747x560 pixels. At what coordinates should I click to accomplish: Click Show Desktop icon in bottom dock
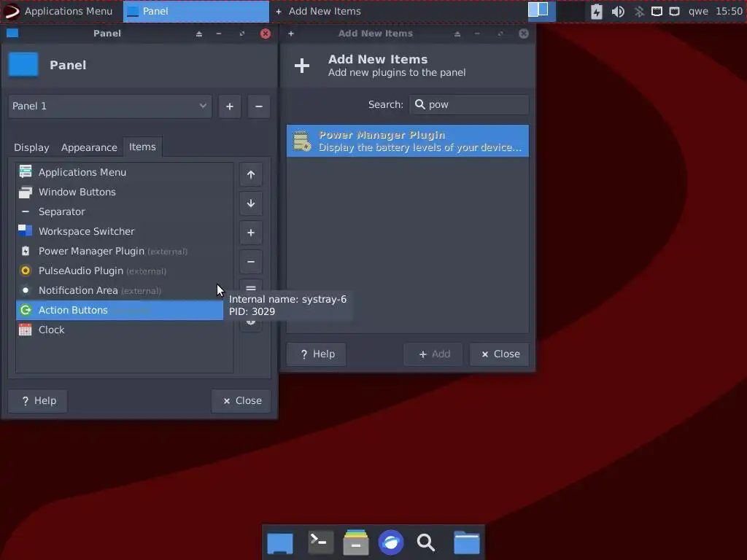(x=280, y=542)
